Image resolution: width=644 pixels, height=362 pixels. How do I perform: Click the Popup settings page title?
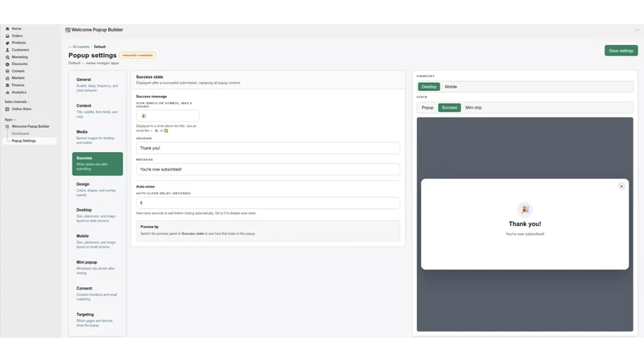[x=93, y=56]
